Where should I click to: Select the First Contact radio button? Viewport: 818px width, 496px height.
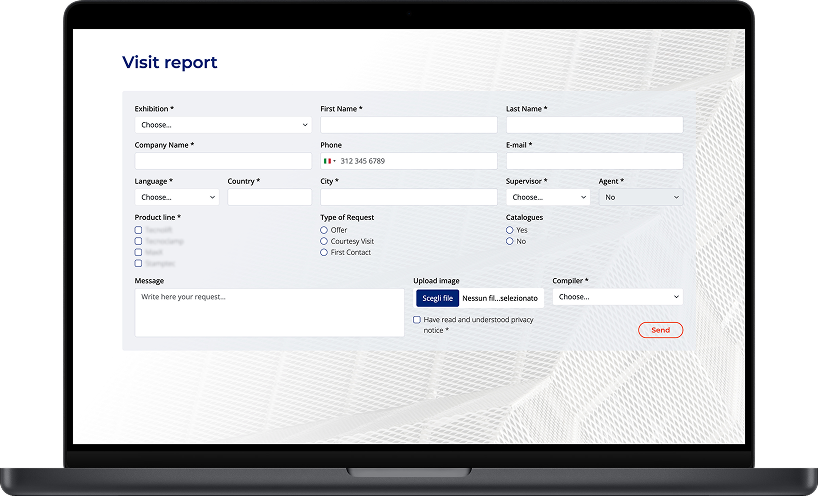pyautogui.click(x=324, y=252)
